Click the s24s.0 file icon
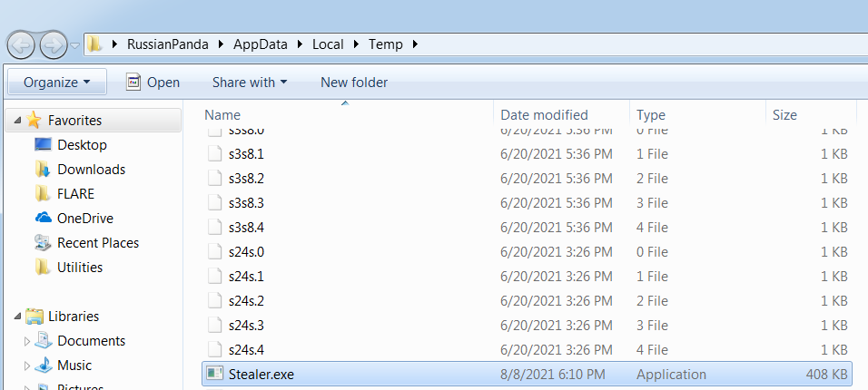This screenshot has height=390, width=868. click(215, 252)
